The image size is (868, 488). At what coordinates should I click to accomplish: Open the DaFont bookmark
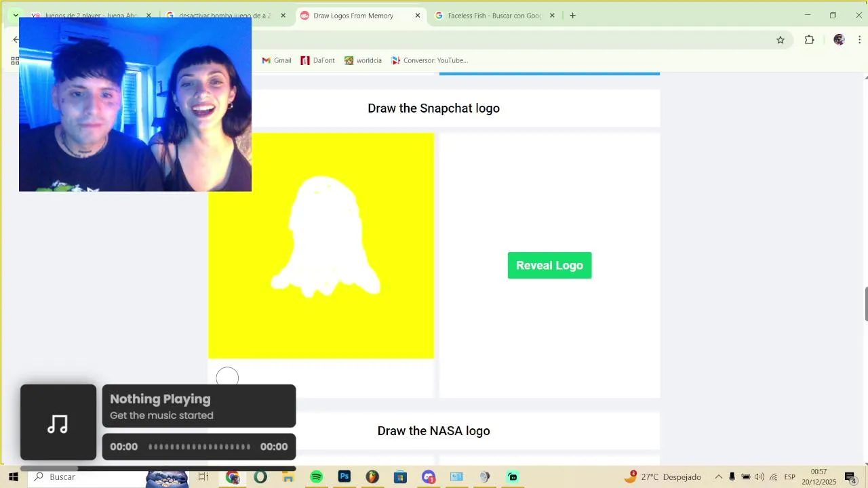tap(318, 60)
